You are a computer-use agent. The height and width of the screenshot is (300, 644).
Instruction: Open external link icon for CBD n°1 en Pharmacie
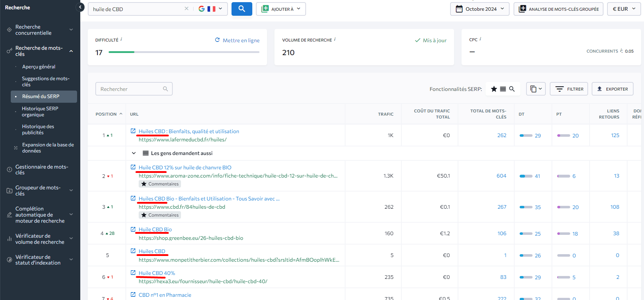pyautogui.click(x=133, y=295)
